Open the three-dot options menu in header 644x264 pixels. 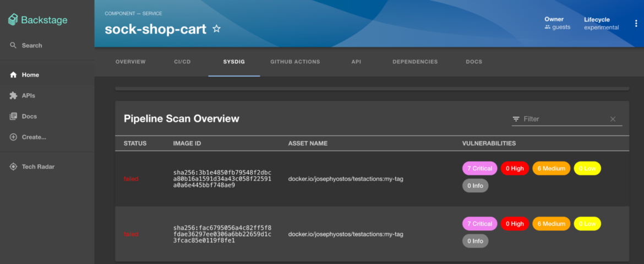(x=636, y=23)
